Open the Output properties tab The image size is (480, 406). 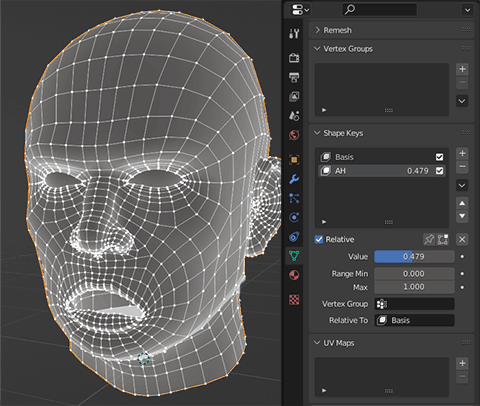pos(294,77)
